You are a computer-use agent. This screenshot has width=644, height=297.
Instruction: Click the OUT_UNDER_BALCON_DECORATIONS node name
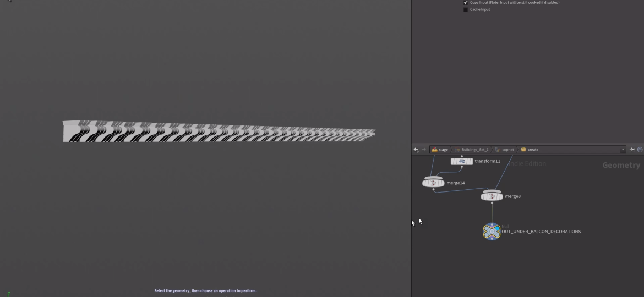(x=541, y=232)
